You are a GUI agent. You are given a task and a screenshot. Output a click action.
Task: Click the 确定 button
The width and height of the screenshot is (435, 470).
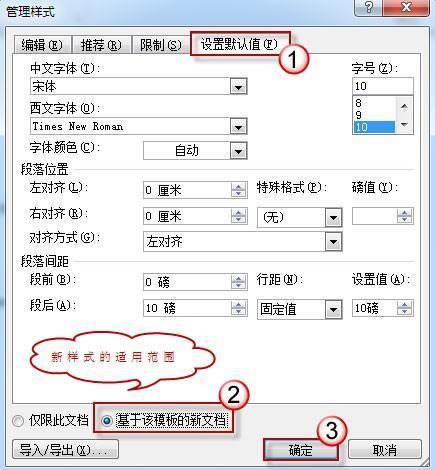pyautogui.click(x=301, y=450)
